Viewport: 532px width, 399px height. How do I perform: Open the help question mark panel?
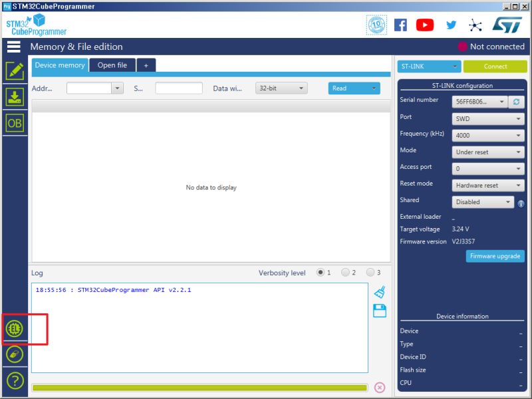[15, 380]
